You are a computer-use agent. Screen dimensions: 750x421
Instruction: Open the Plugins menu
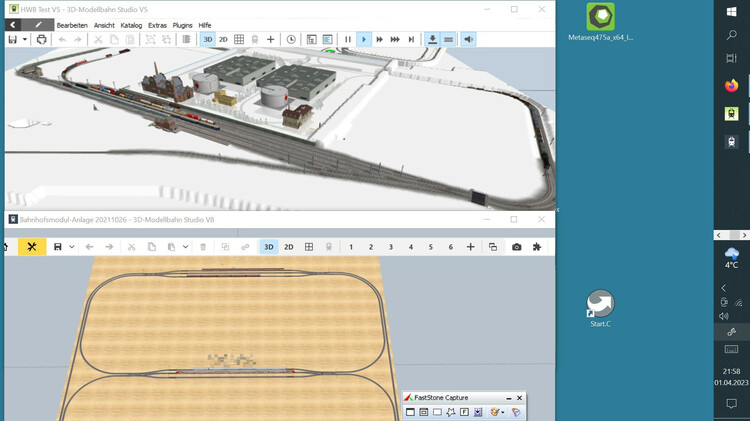click(183, 24)
